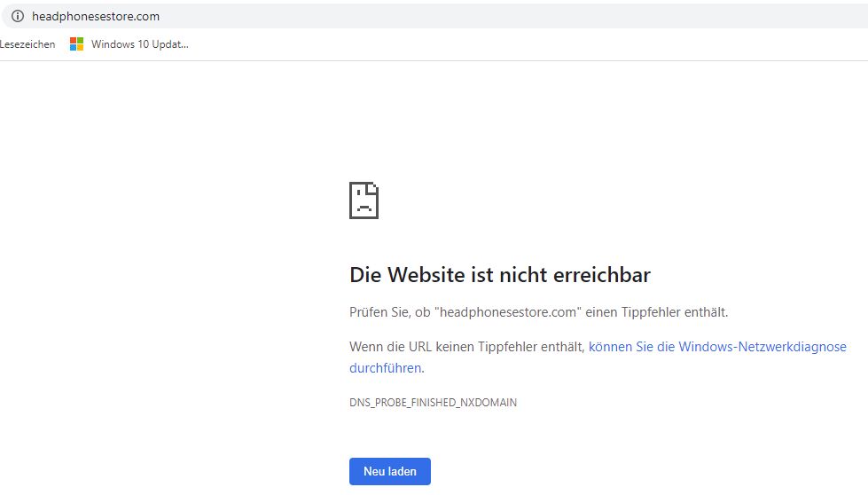The width and height of the screenshot is (868, 495).
Task: Click the Neu laden reload button
Action: pyautogui.click(x=390, y=471)
